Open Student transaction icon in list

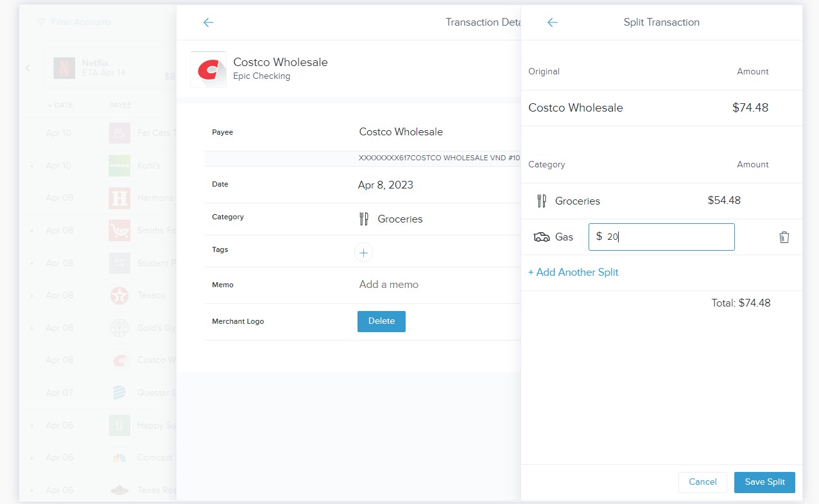(119, 263)
